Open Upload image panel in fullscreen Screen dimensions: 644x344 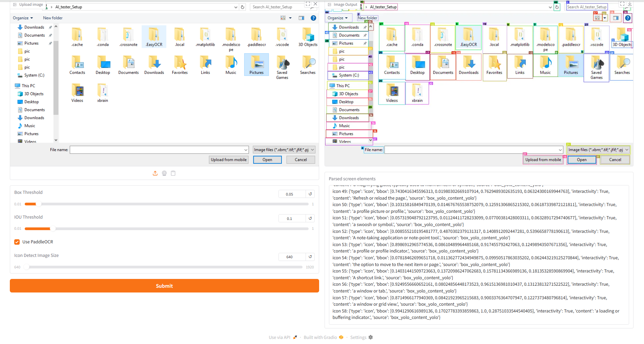[308, 4]
